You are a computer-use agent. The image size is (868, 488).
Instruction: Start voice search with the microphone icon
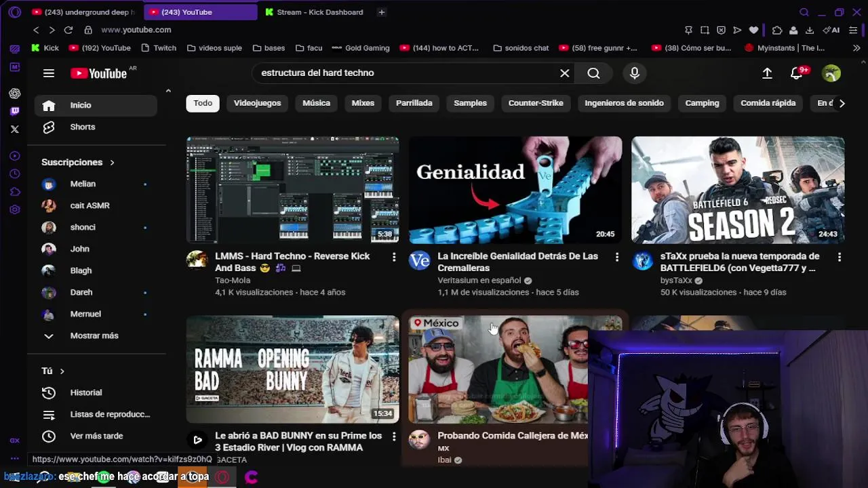click(x=635, y=73)
